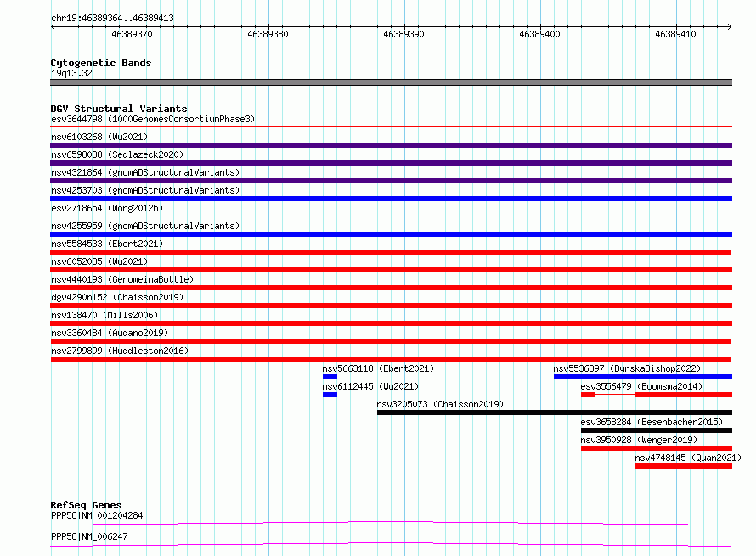Click ruler position 46389390

pyautogui.click(x=404, y=34)
